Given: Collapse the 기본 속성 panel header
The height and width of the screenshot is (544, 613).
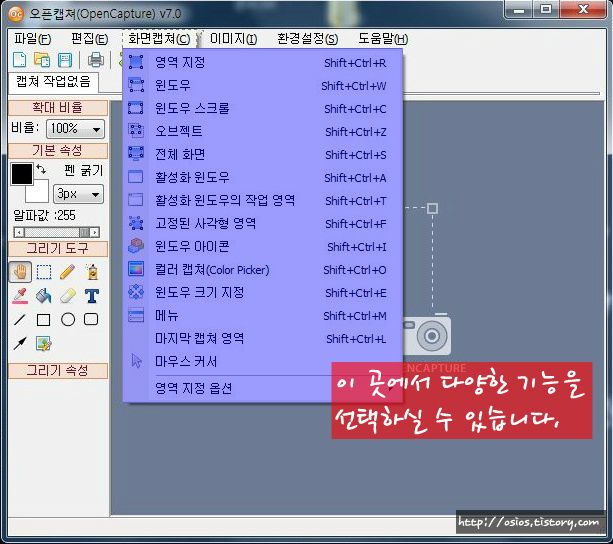Looking at the screenshot, I should [x=58, y=150].
